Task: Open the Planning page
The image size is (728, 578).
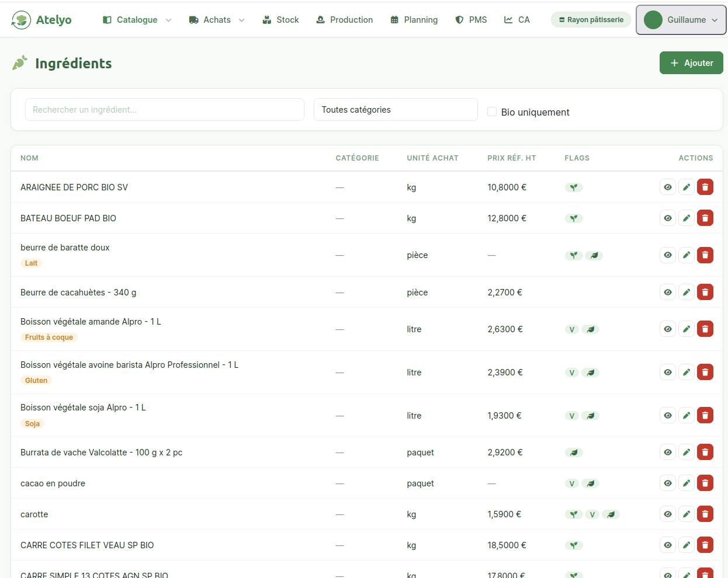Action: tap(414, 20)
